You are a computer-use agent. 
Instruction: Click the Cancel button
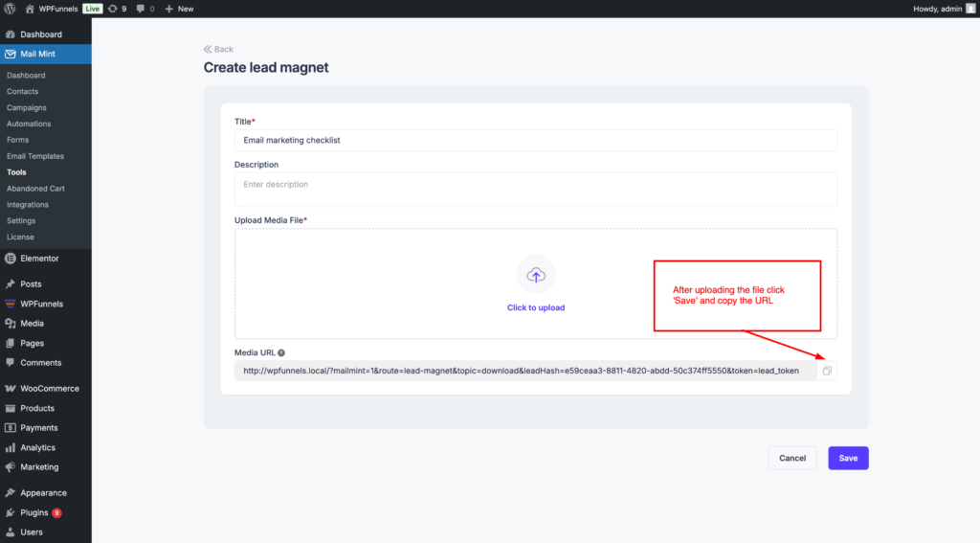(791, 458)
